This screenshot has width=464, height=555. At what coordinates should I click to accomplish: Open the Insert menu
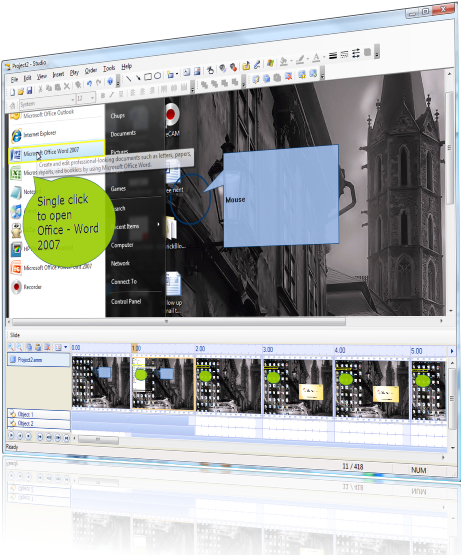point(58,74)
